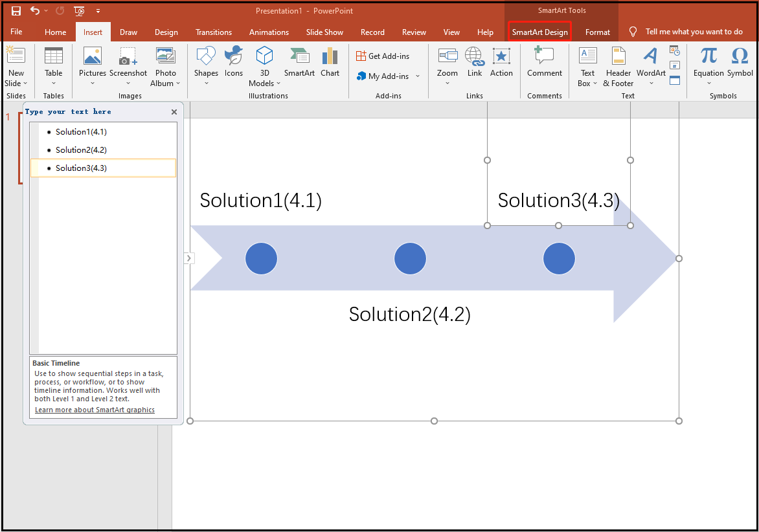The image size is (759, 532).
Task: Click the Get Add-ins button
Action: tap(382, 56)
